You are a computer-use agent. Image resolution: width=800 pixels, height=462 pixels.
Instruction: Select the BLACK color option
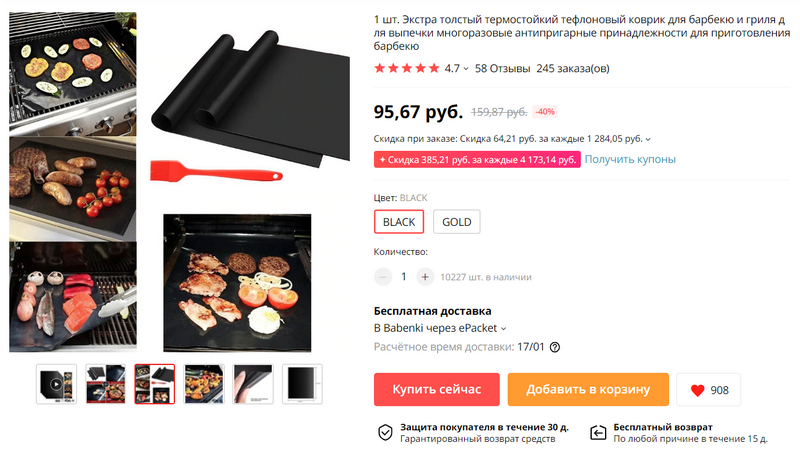pos(399,222)
